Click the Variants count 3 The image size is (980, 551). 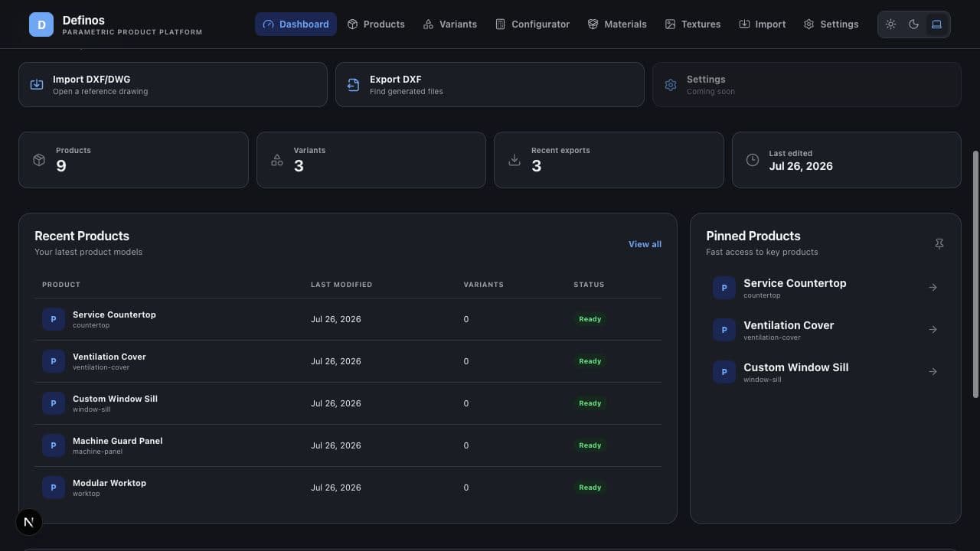tap(299, 166)
